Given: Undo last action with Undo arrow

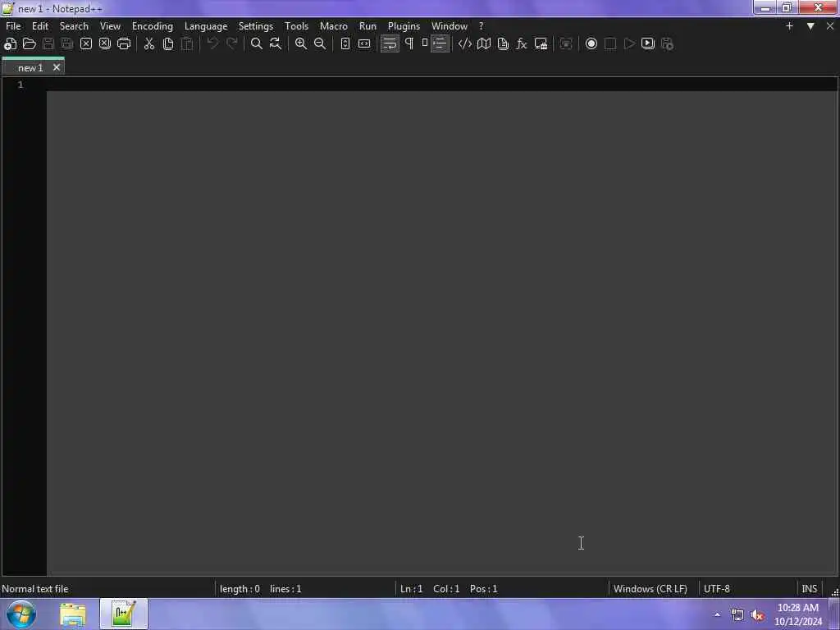Looking at the screenshot, I should pyautogui.click(x=212, y=44).
